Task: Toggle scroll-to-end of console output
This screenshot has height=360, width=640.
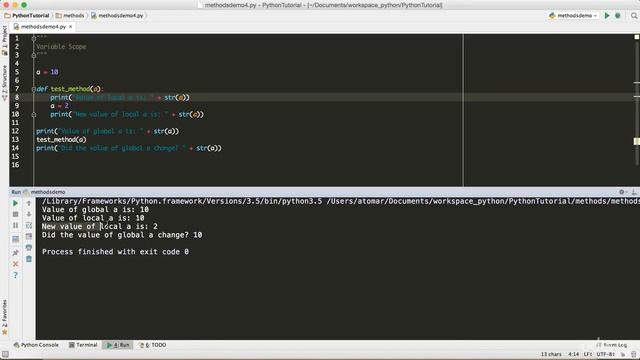Action: click(29, 236)
